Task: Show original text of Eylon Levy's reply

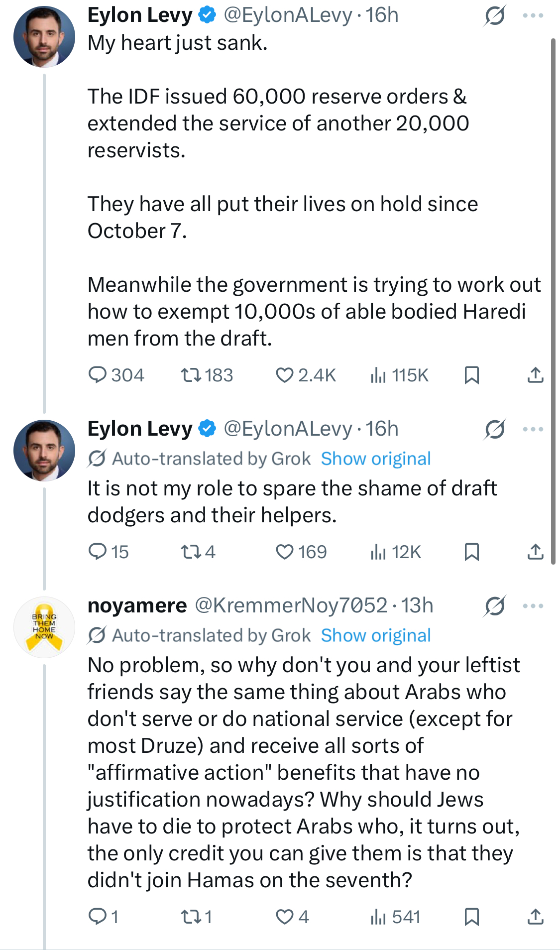Action: (x=376, y=459)
